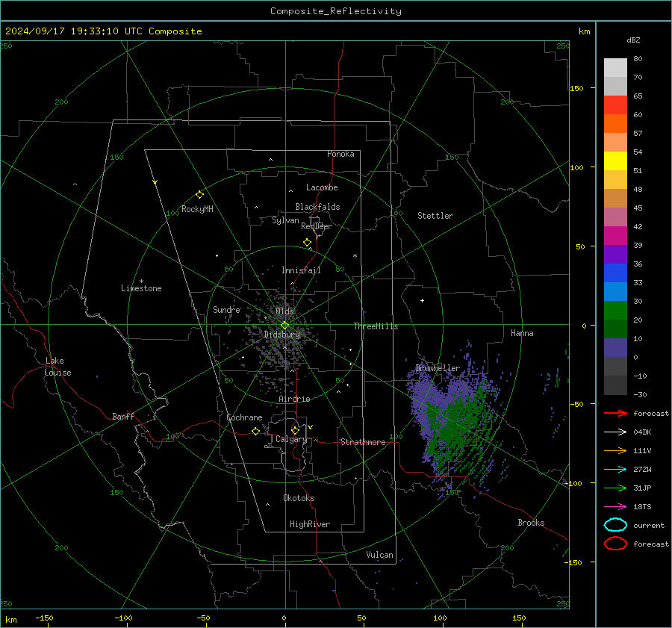Click the blue 36 dBZ color swatch
Image resolution: width=672 pixels, height=628 pixels.
[x=615, y=273]
